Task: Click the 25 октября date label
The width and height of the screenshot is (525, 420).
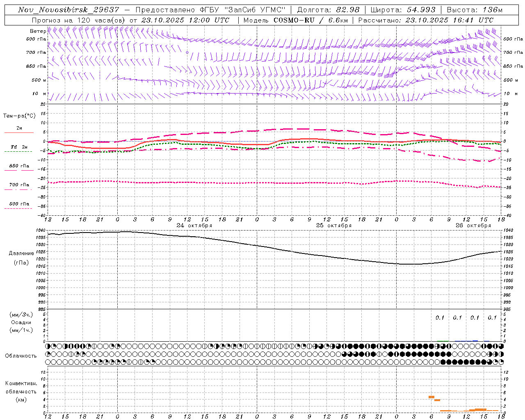Action: click(x=334, y=226)
